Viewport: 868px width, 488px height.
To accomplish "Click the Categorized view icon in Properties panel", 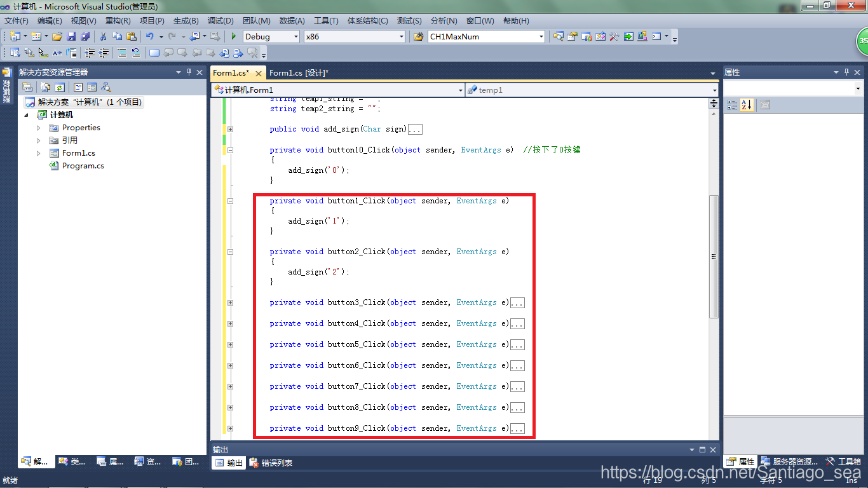I will (x=731, y=105).
